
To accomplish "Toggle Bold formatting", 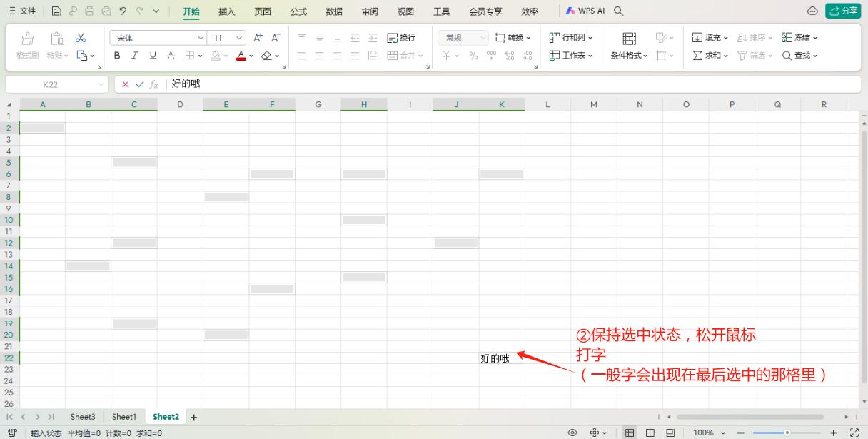I will click(117, 56).
